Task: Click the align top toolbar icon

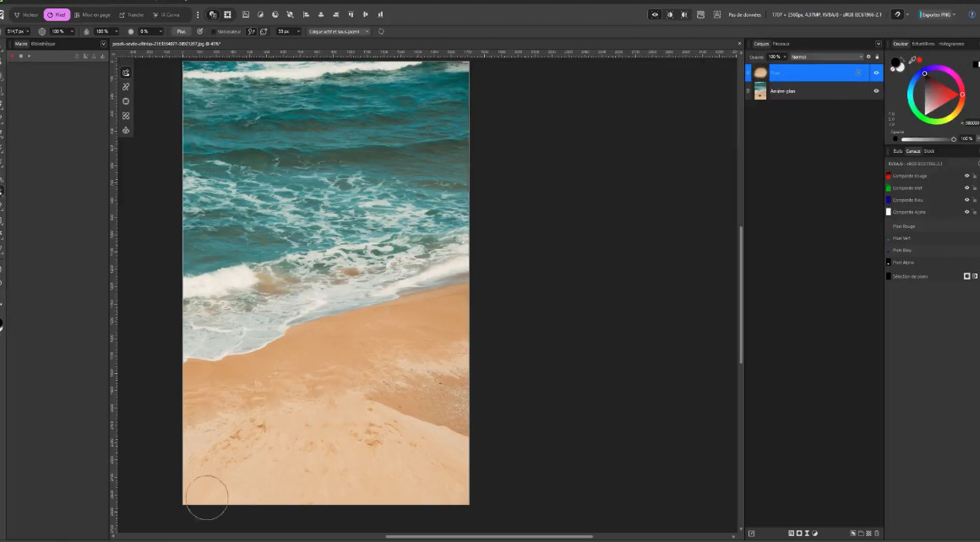Action: [x=351, y=14]
